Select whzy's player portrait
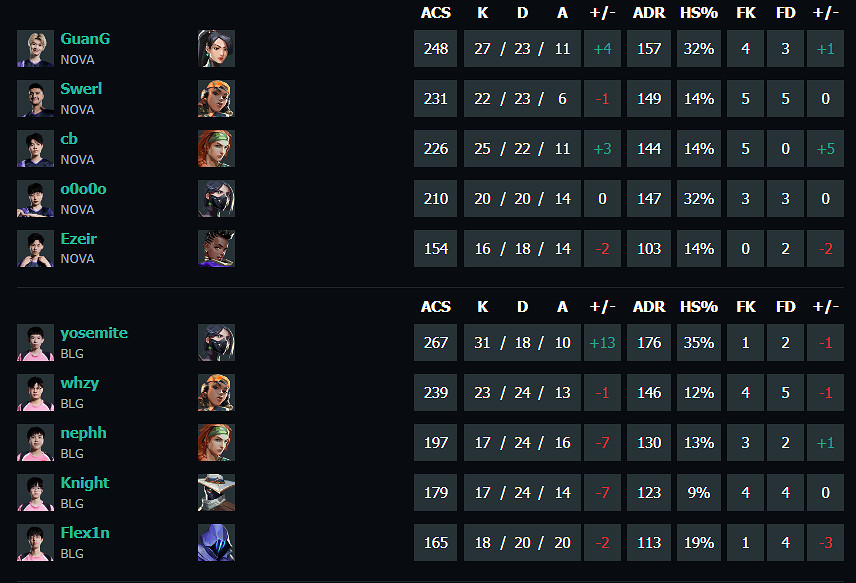 coord(35,393)
